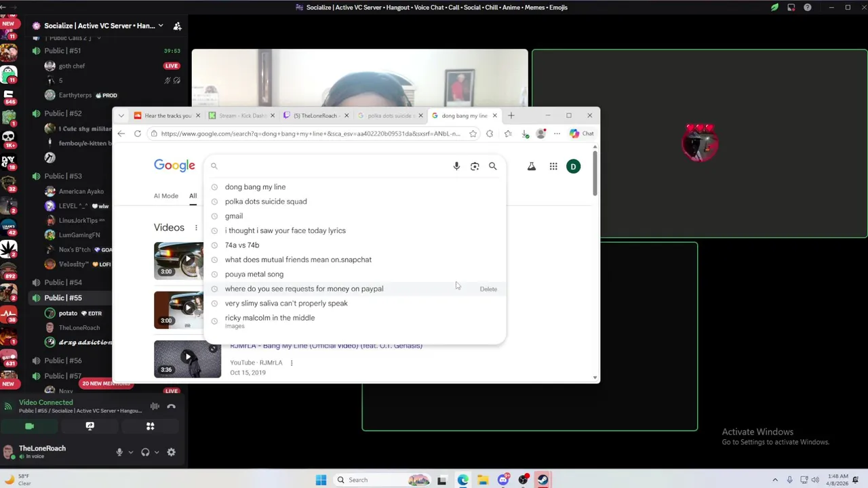The width and height of the screenshot is (868, 488).
Task: Open Google search by image lens
Action: [x=475, y=166]
